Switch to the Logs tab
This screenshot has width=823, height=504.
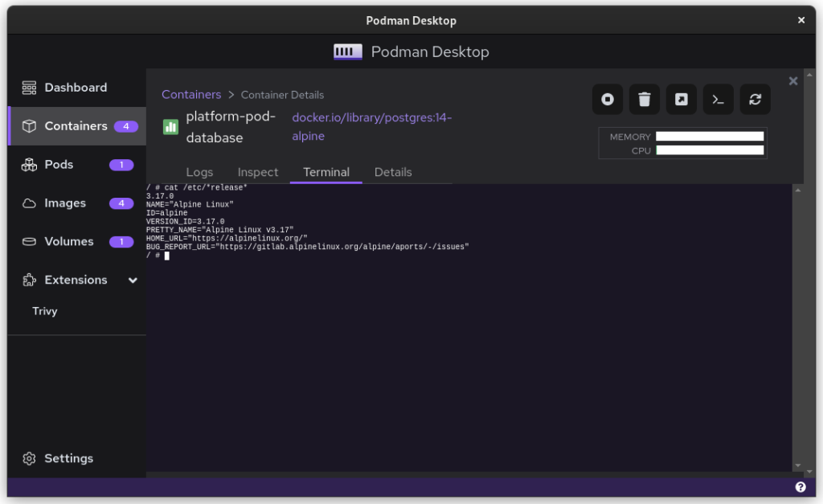[x=199, y=172]
